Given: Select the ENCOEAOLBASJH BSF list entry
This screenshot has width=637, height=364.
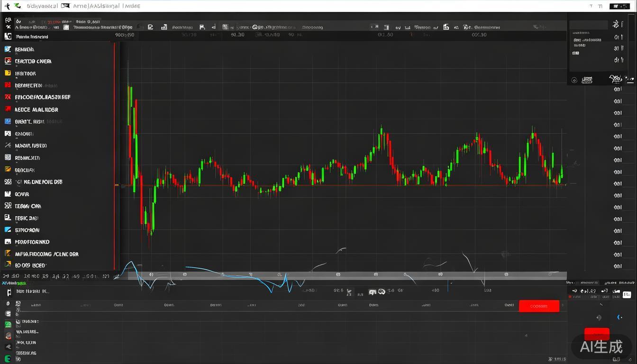Looking at the screenshot, I should (x=43, y=97).
